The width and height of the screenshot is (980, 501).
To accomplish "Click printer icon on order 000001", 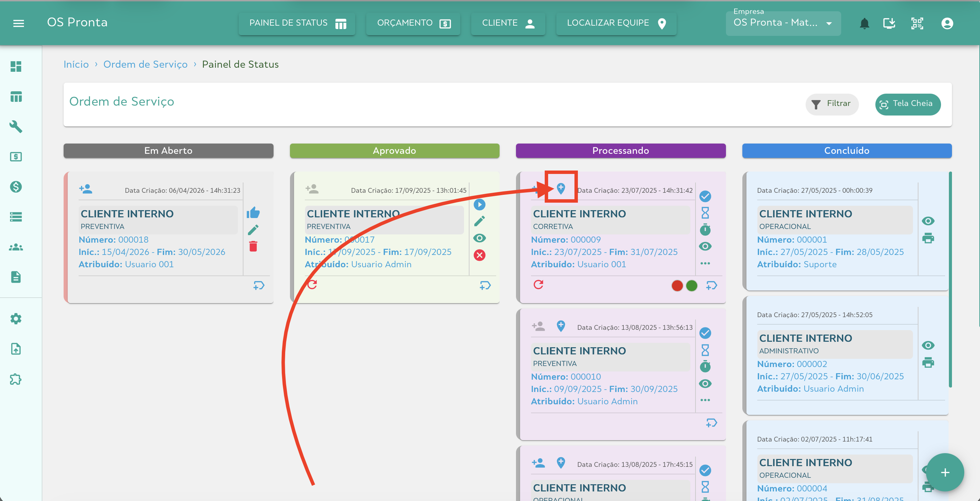I will 928,238.
